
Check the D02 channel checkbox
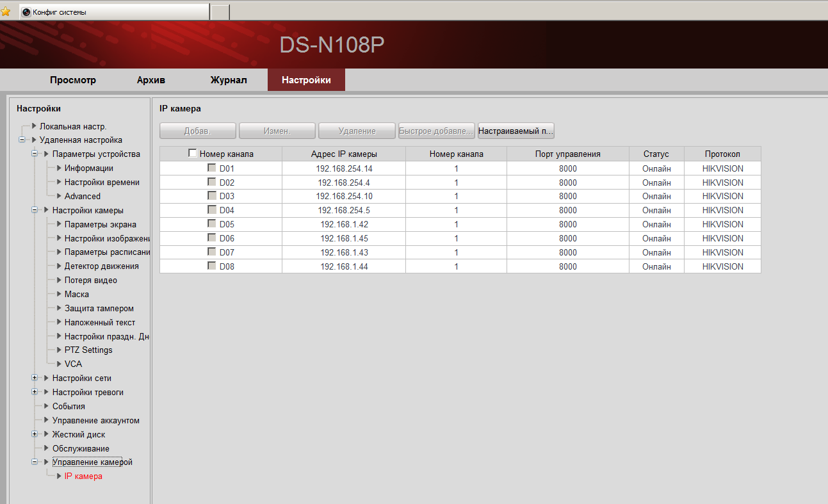coord(211,182)
